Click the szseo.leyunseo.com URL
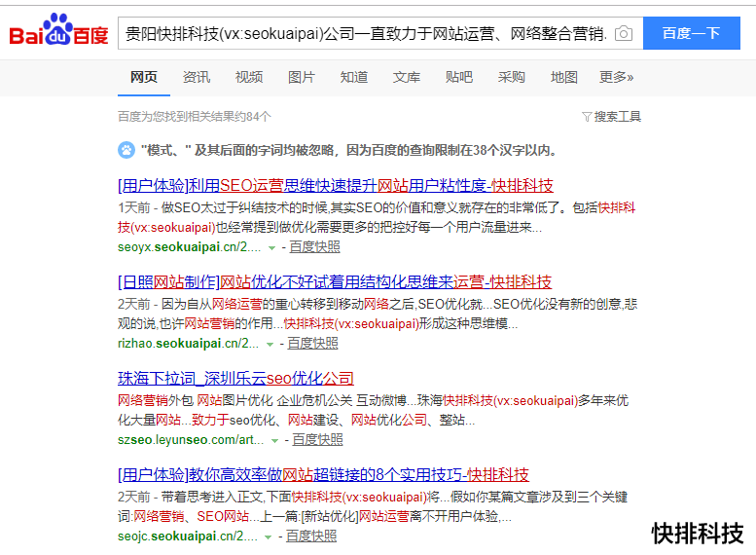The width and height of the screenshot is (756, 555). coord(191,440)
